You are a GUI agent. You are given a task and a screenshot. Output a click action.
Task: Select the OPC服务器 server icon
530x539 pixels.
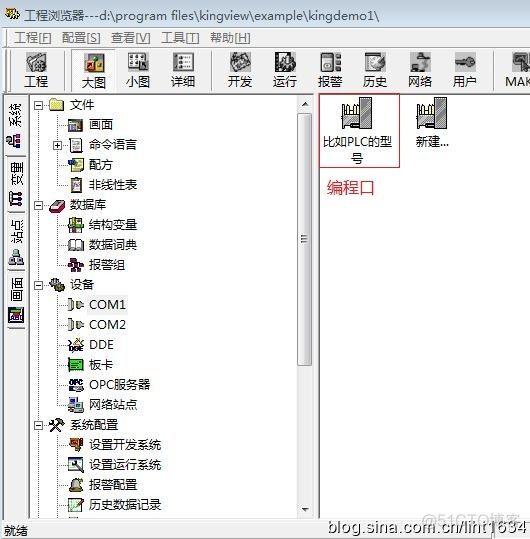76,385
